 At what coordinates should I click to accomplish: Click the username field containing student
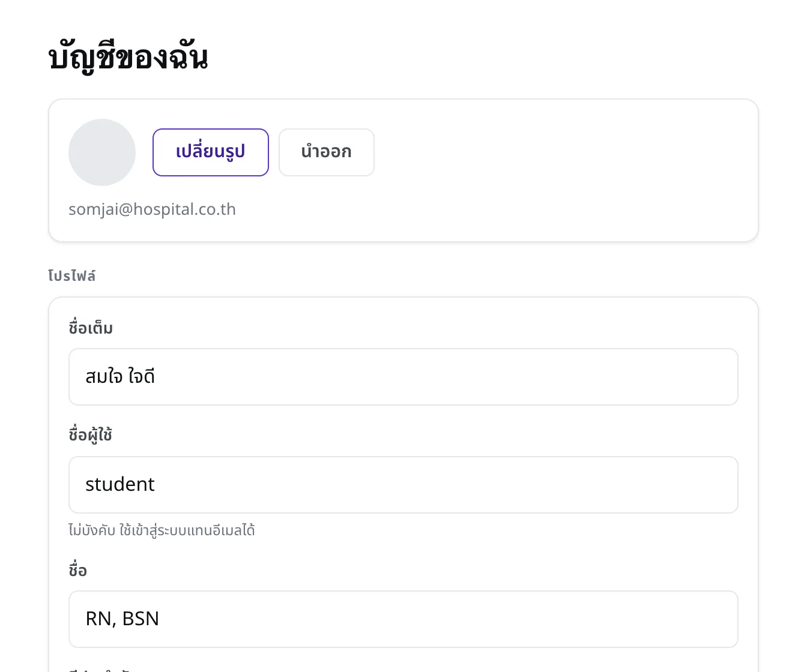click(403, 485)
